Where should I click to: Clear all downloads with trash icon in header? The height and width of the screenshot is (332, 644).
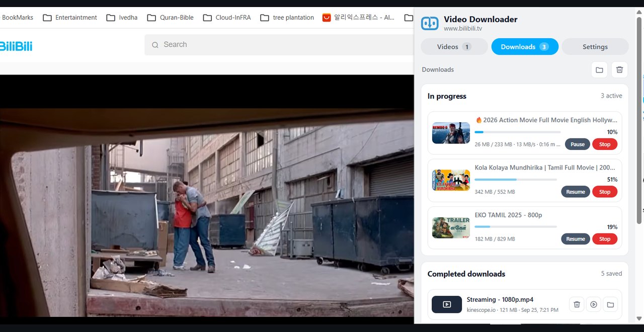[x=619, y=70]
